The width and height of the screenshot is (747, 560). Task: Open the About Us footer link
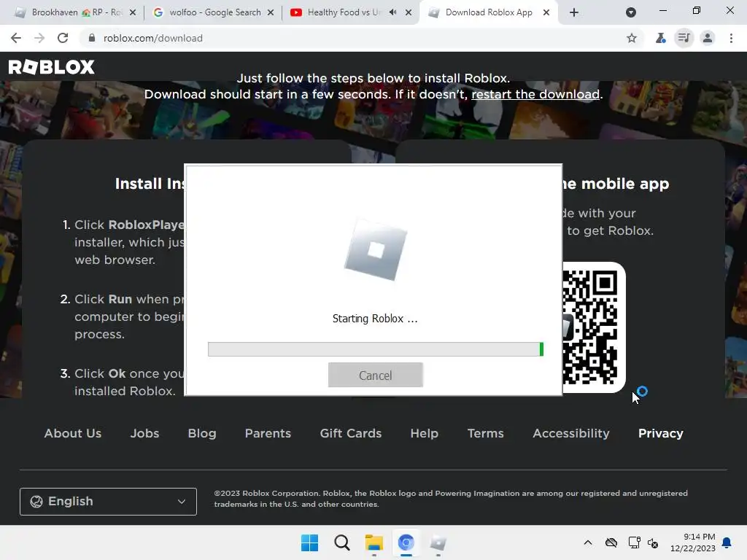point(73,433)
